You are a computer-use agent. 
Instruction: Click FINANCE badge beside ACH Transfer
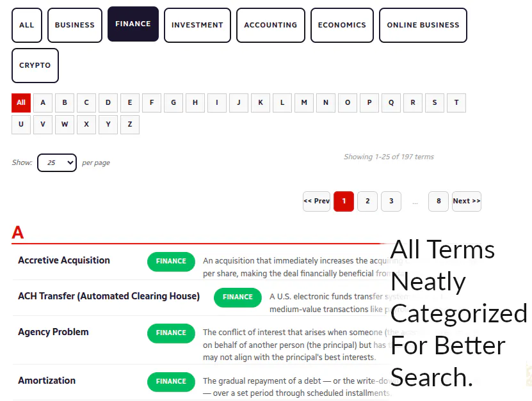pyautogui.click(x=238, y=297)
